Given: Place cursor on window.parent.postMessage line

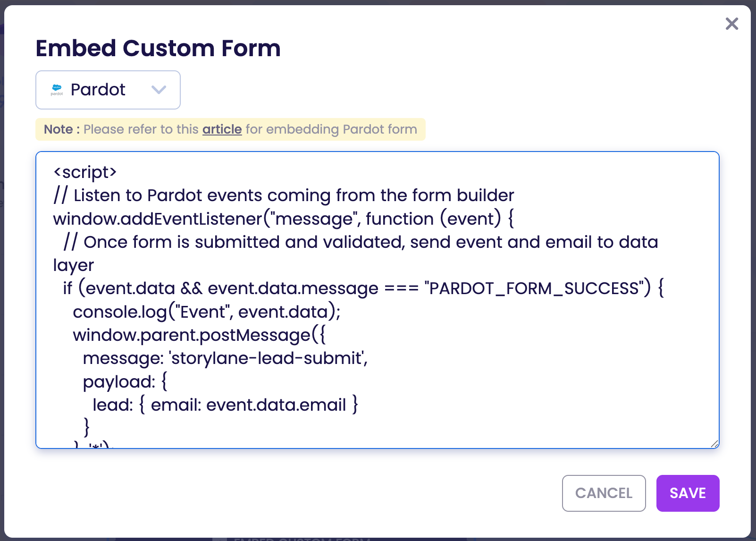Looking at the screenshot, I should click(x=199, y=335).
